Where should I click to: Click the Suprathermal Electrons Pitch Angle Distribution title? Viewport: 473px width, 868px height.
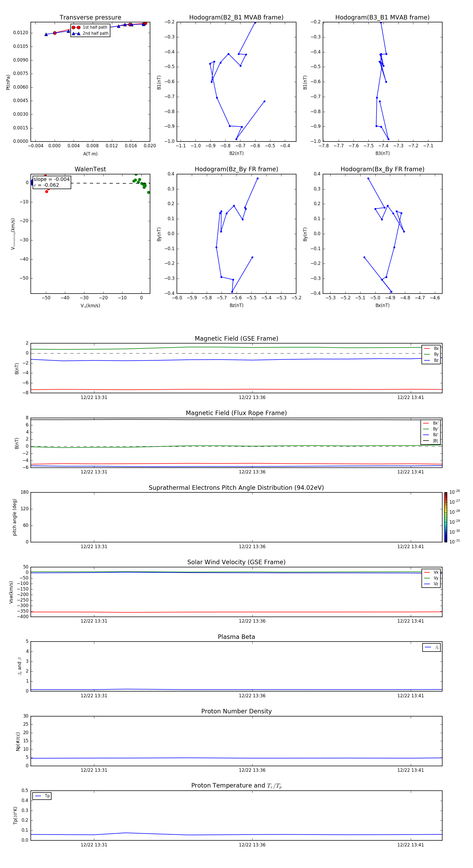pos(236,488)
